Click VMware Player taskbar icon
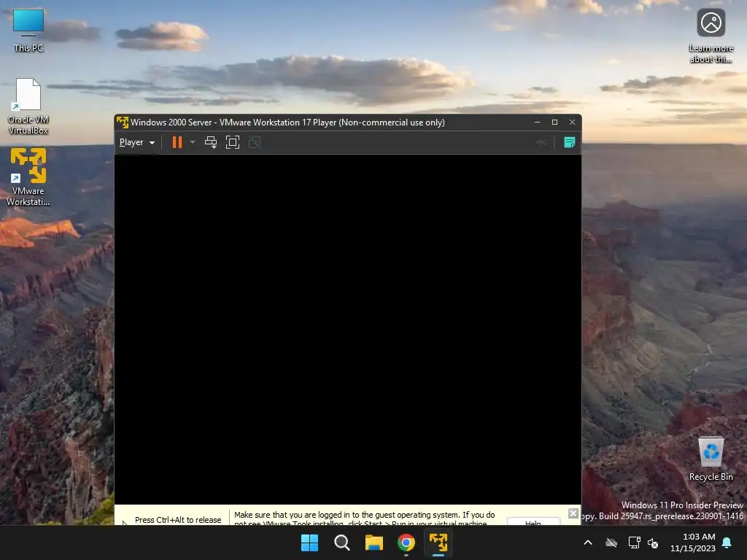This screenshot has height=560, width=747. [x=438, y=542]
